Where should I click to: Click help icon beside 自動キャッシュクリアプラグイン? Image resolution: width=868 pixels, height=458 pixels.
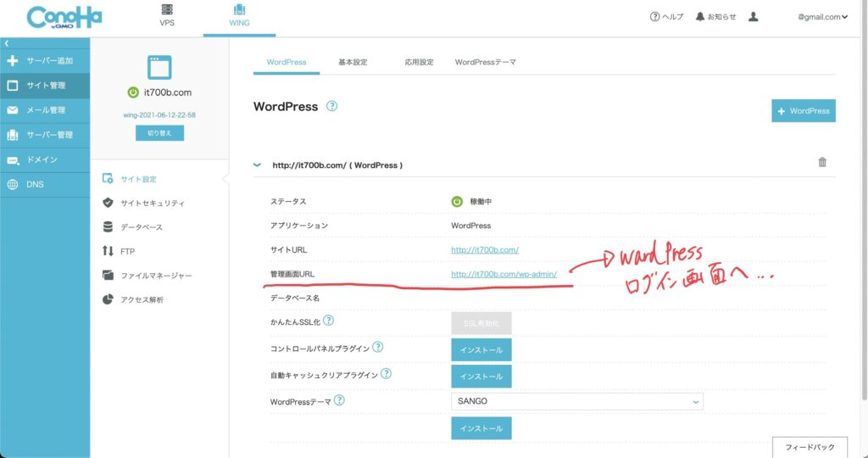tap(386, 374)
